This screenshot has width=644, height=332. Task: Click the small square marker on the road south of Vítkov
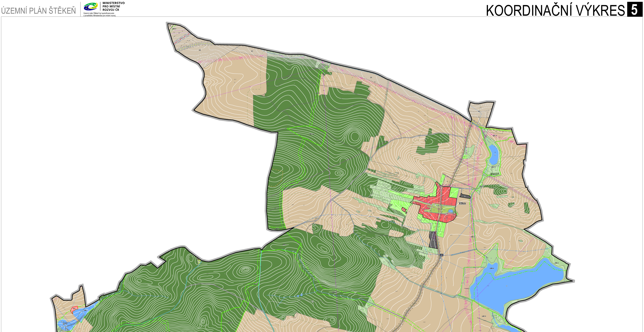(x=441, y=255)
